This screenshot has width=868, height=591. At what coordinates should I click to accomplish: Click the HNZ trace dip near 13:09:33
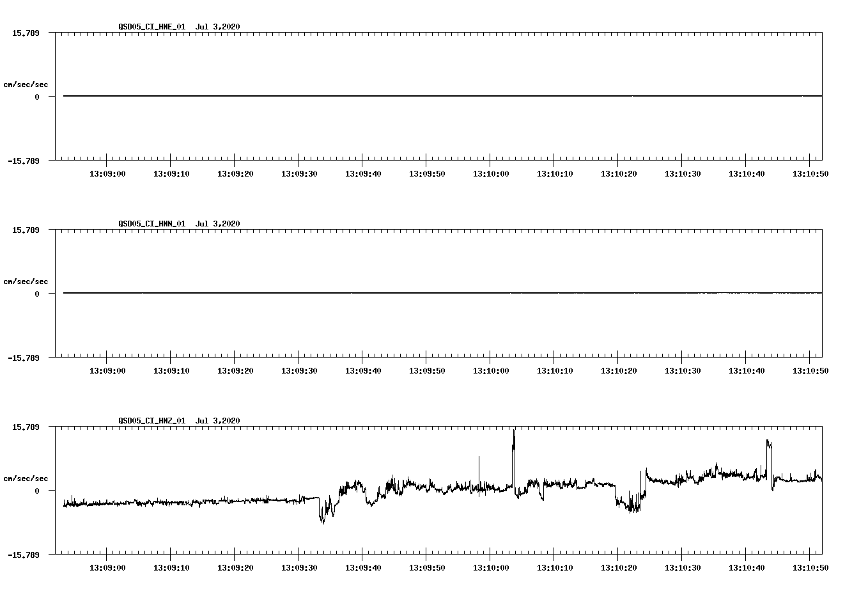[323, 512]
